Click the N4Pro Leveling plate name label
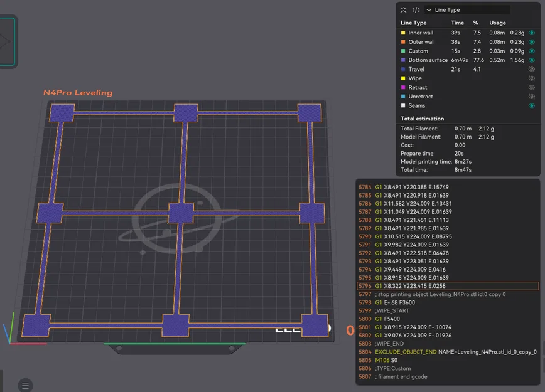 (78, 93)
